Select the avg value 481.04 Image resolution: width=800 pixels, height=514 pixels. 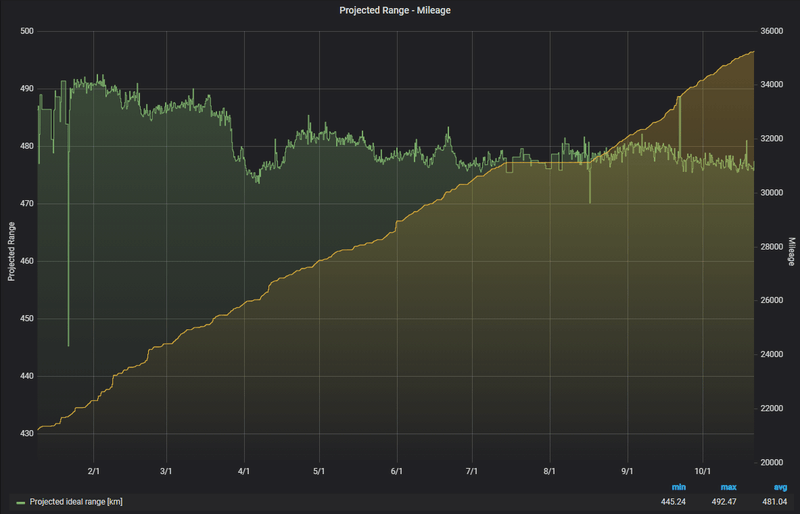(774, 502)
